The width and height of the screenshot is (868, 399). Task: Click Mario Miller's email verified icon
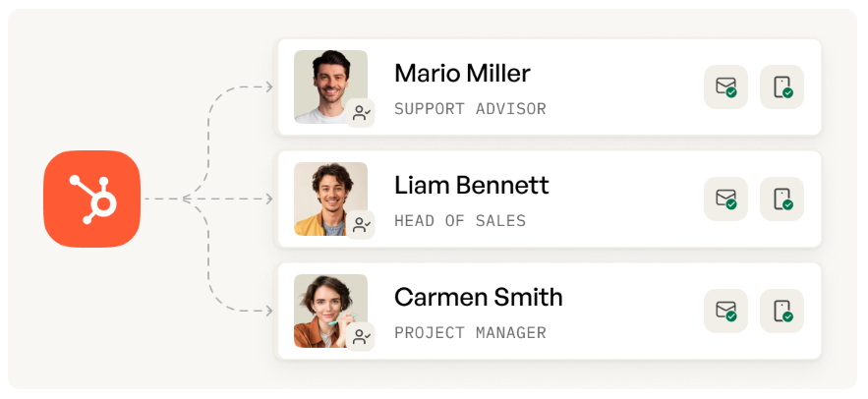[x=725, y=86]
